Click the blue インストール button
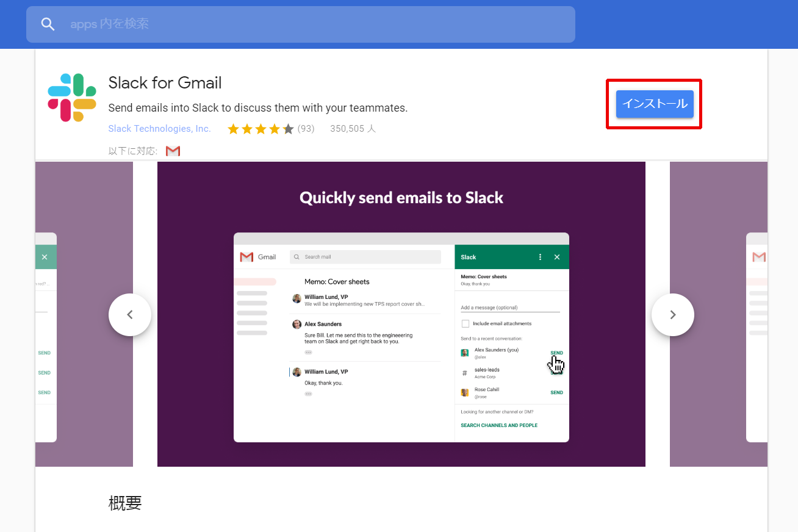The image size is (798, 532). point(655,104)
